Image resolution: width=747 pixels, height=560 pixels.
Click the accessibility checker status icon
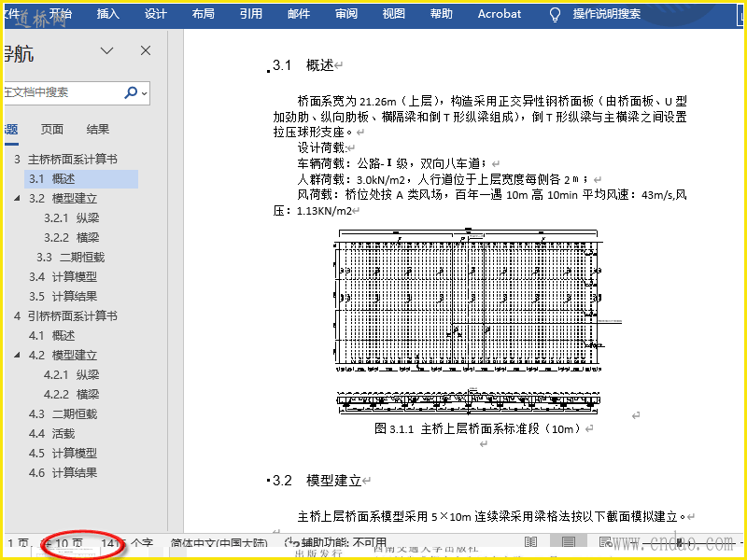[x=291, y=543]
